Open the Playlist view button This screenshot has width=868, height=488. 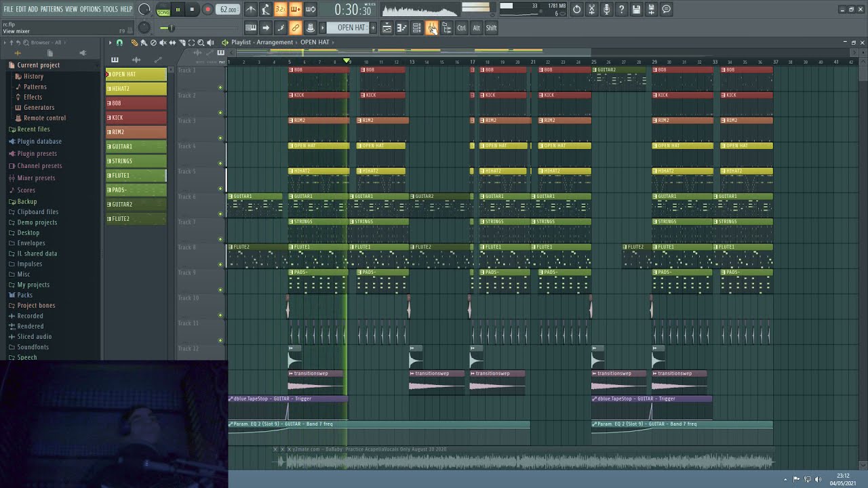(x=387, y=28)
